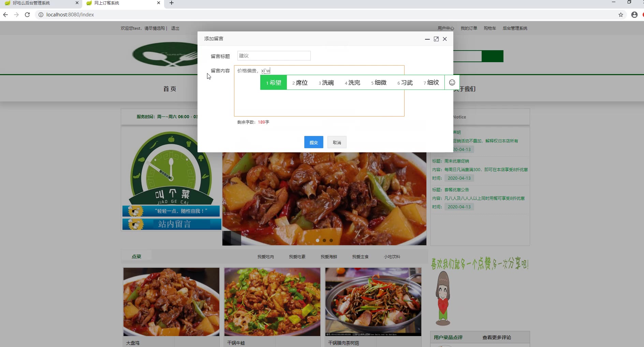Viewport: 644px width, 347px height.
Task: Close the 添加留言 dialog
Action: (445, 39)
